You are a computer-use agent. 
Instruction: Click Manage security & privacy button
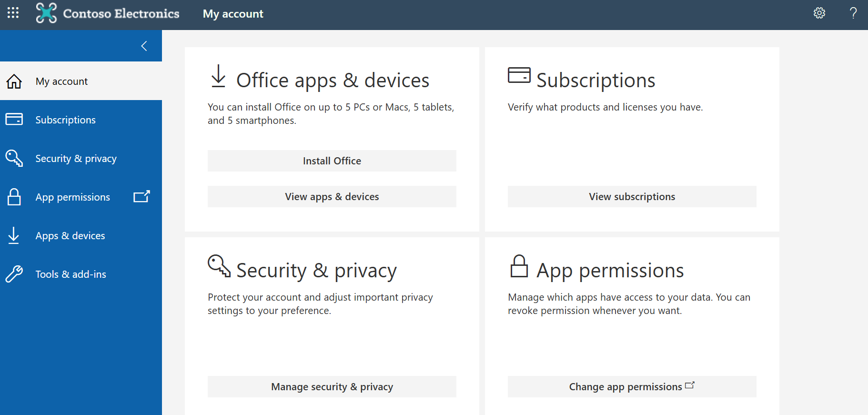(x=332, y=387)
